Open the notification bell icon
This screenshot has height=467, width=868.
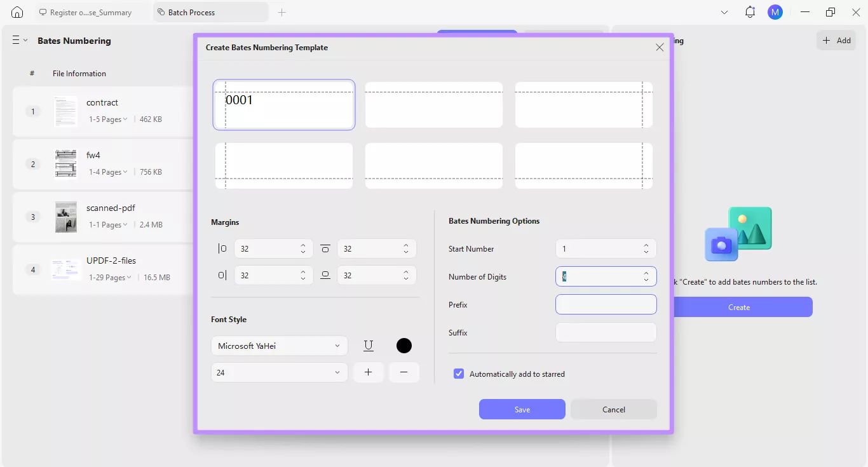point(750,12)
